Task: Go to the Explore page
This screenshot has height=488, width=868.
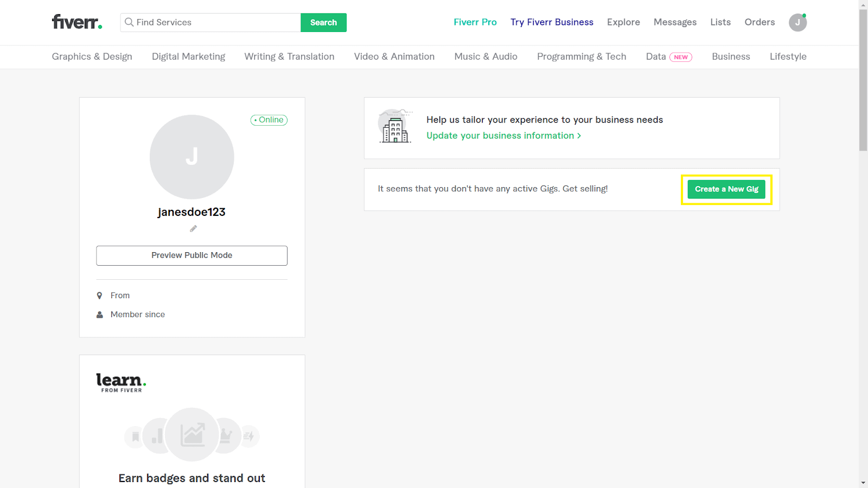Action: pyautogui.click(x=623, y=22)
